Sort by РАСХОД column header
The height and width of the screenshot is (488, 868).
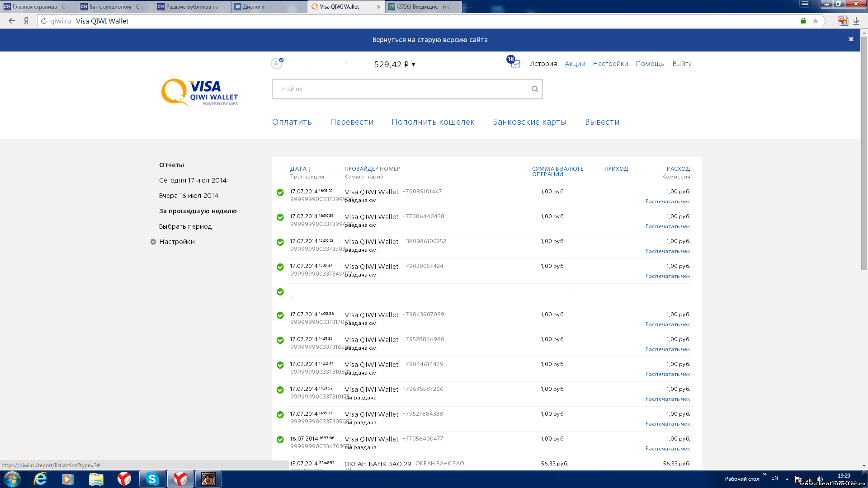(x=678, y=169)
